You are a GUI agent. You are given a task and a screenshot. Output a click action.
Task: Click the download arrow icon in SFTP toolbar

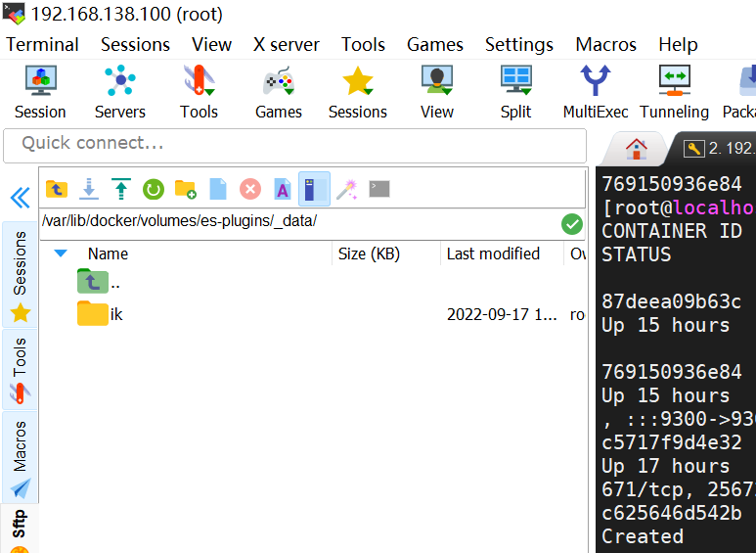click(89, 189)
